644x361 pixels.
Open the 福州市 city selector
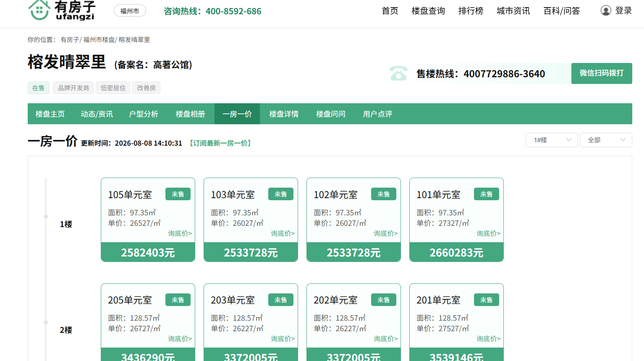(x=130, y=11)
